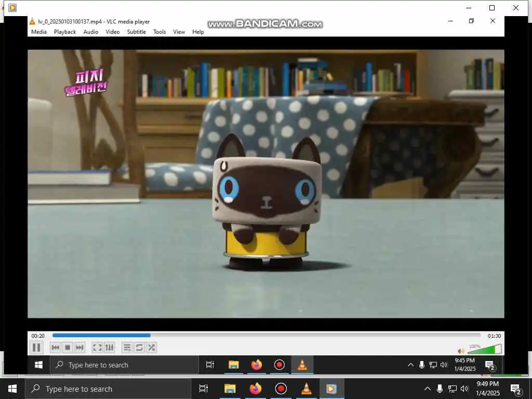Select active video player in outer taskbar
The width and height of the screenshot is (532, 399).
pos(331,389)
